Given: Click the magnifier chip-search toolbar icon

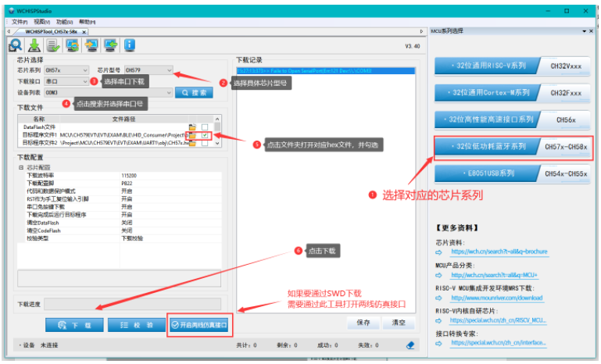Looking at the screenshot, I should 16,45.
